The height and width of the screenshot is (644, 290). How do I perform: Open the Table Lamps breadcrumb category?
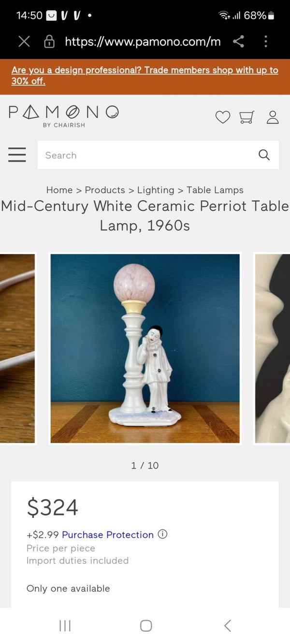click(x=215, y=190)
